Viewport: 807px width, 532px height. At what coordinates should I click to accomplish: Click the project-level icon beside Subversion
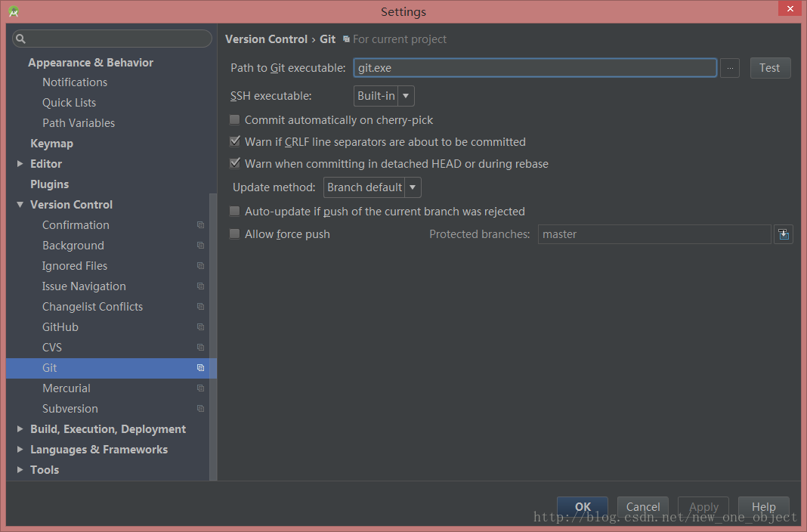(x=201, y=409)
